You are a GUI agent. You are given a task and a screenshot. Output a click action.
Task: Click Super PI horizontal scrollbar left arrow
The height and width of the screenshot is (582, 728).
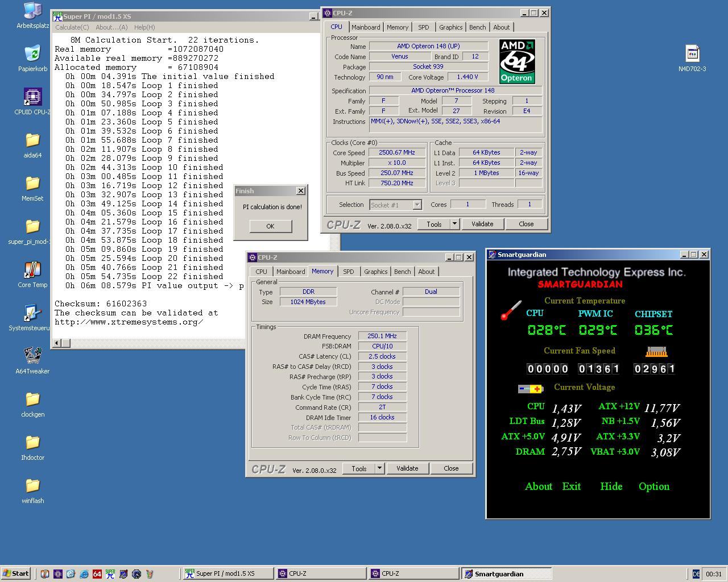[57, 343]
